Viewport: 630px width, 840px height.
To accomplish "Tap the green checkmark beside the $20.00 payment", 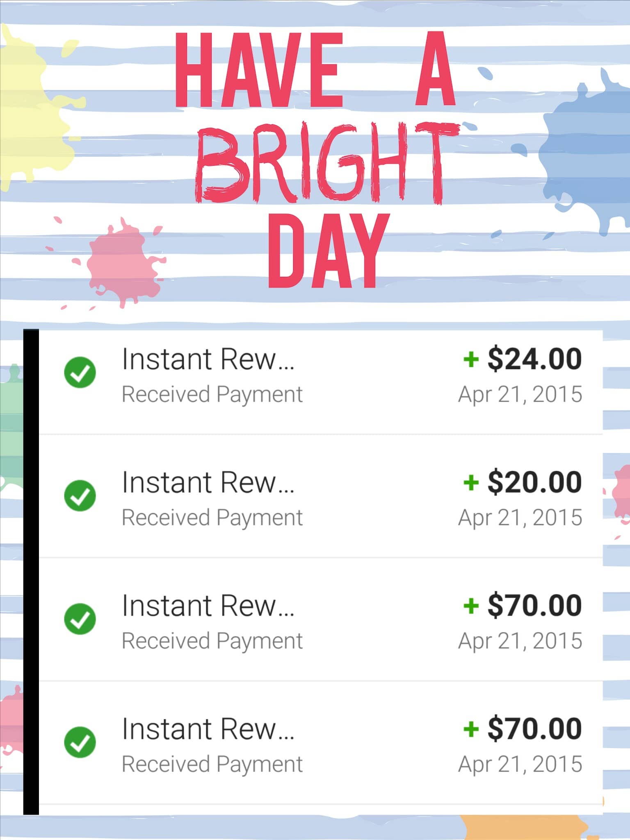I will tap(80, 495).
